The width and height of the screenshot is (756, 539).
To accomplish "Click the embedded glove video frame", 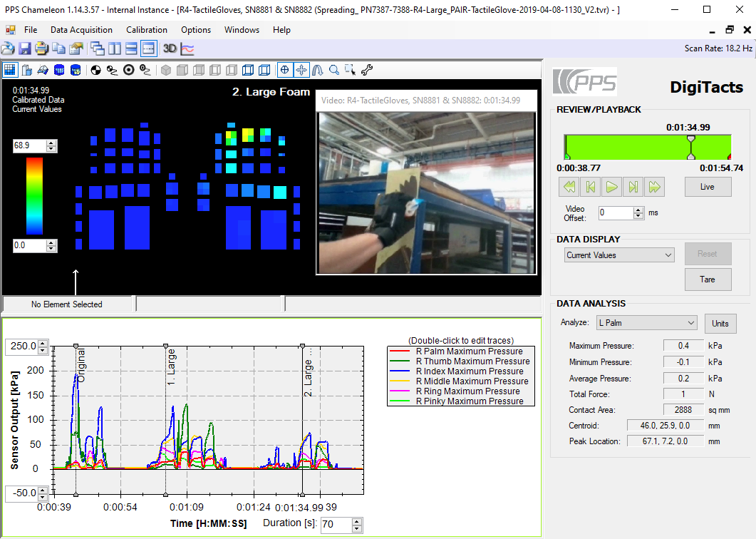I will coord(426,193).
